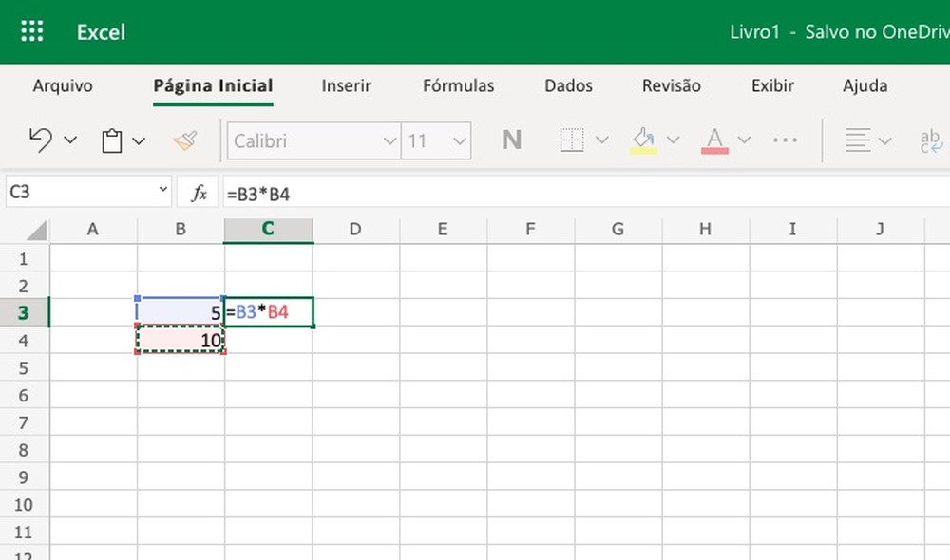Viewport: 950px width, 560px height.
Task: Open the Arquivo menu
Action: (x=62, y=85)
